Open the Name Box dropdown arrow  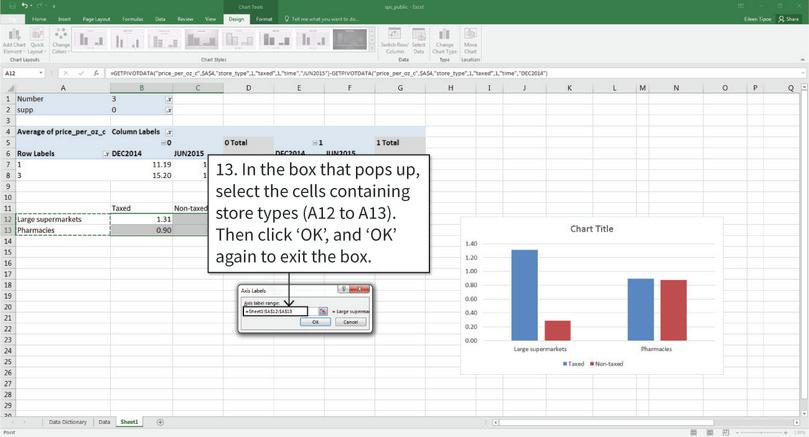pos(41,73)
